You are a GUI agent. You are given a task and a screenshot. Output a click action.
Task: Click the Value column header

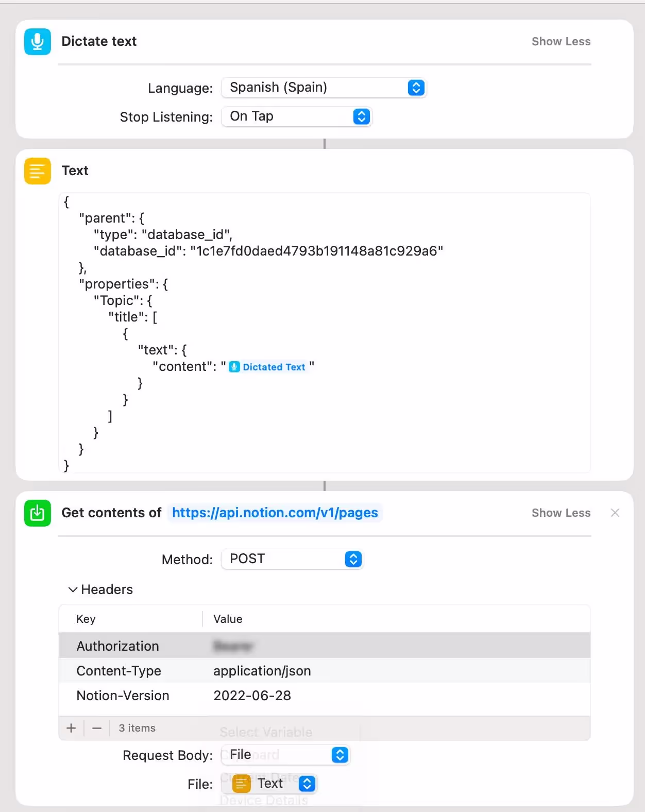tap(228, 619)
